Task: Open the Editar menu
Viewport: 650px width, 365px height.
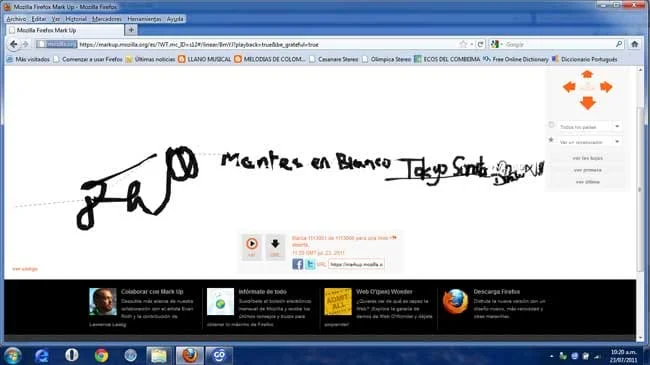Action: [39, 19]
